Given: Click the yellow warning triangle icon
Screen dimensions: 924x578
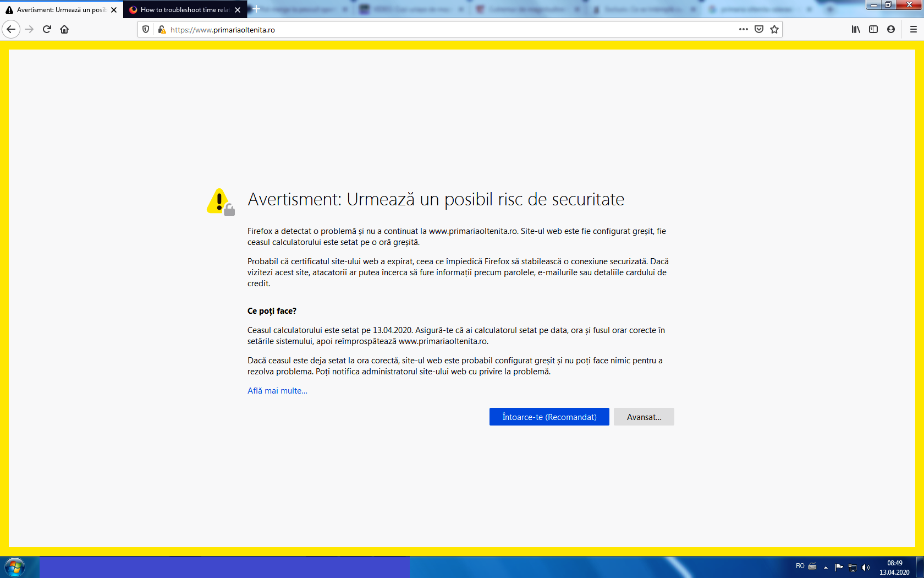Looking at the screenshot, I should [x=221, y=201].
